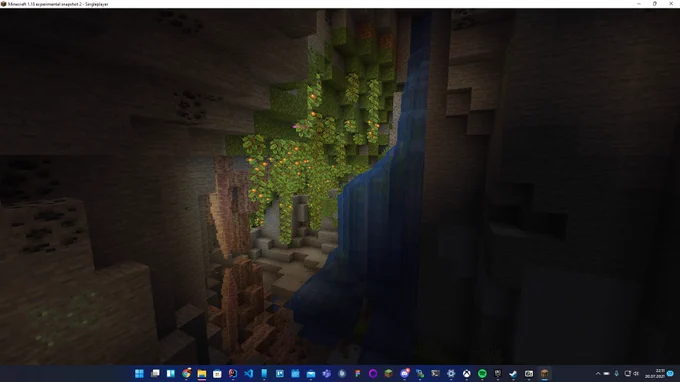Open Minecraft Launcher grass block icon

(x=389, y=373)
